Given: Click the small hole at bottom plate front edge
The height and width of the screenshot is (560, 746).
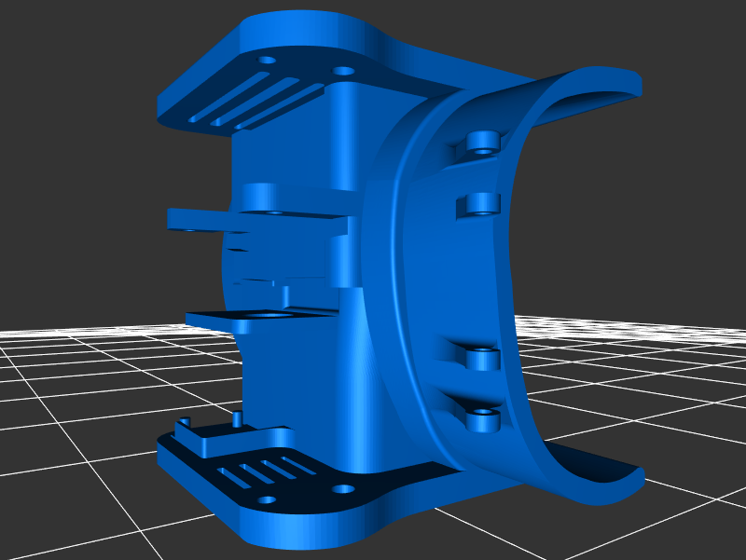Looking at the screenshot, I should (x=268, y=500).
